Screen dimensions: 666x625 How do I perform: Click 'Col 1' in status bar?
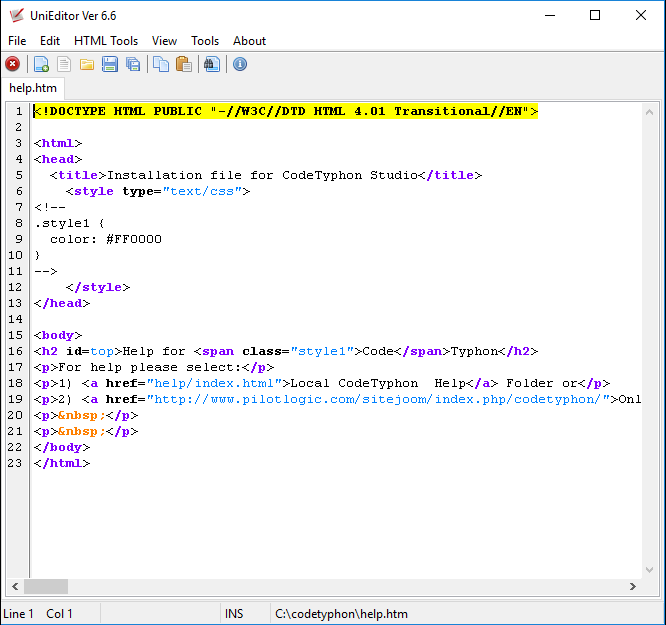pyautogui.click(x=59, y=614)
